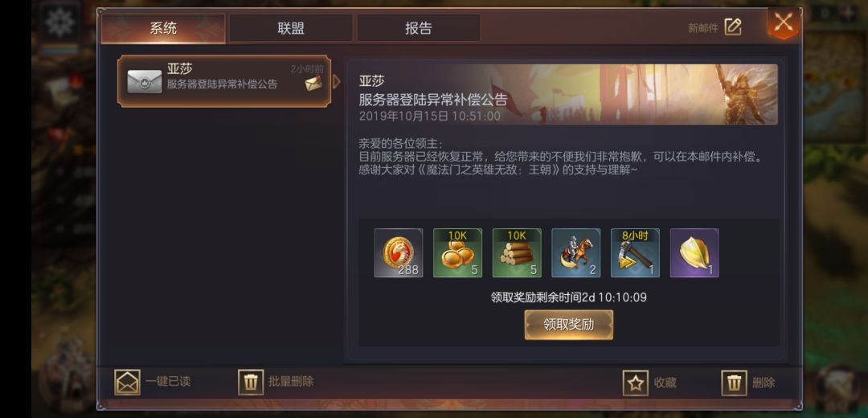Switch to the 报告 tab
Screen dimensions: 868x418
coord(419,28)
